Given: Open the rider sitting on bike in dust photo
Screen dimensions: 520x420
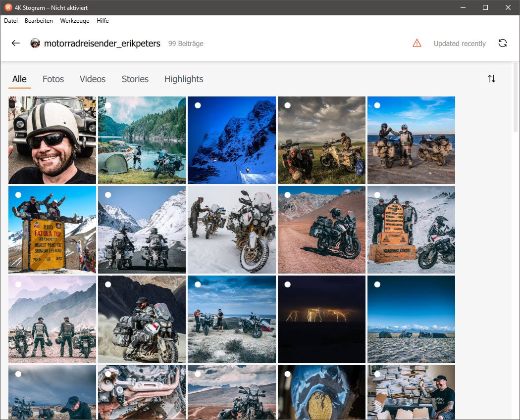Looking at the screenshot, I should pos(142,319).
